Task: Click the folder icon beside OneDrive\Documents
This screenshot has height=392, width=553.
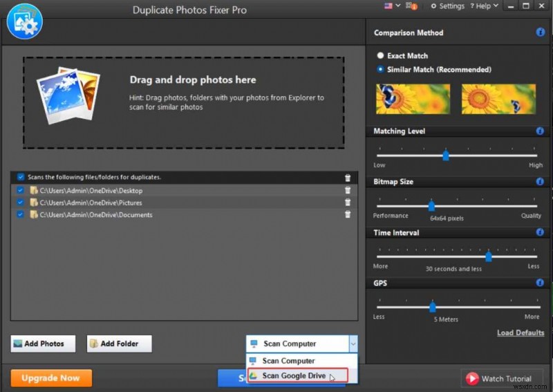Action: [33, 214]
